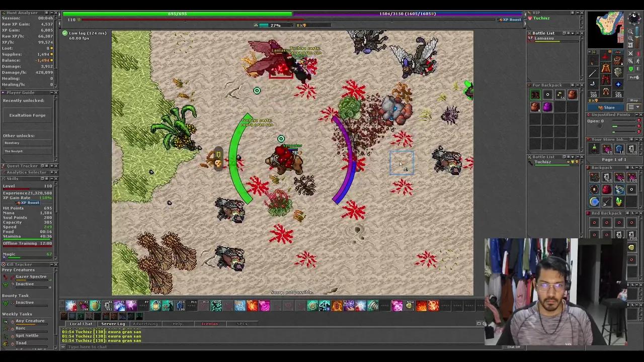
Task: Select the shield hand slot
Action: click(618, 71)
